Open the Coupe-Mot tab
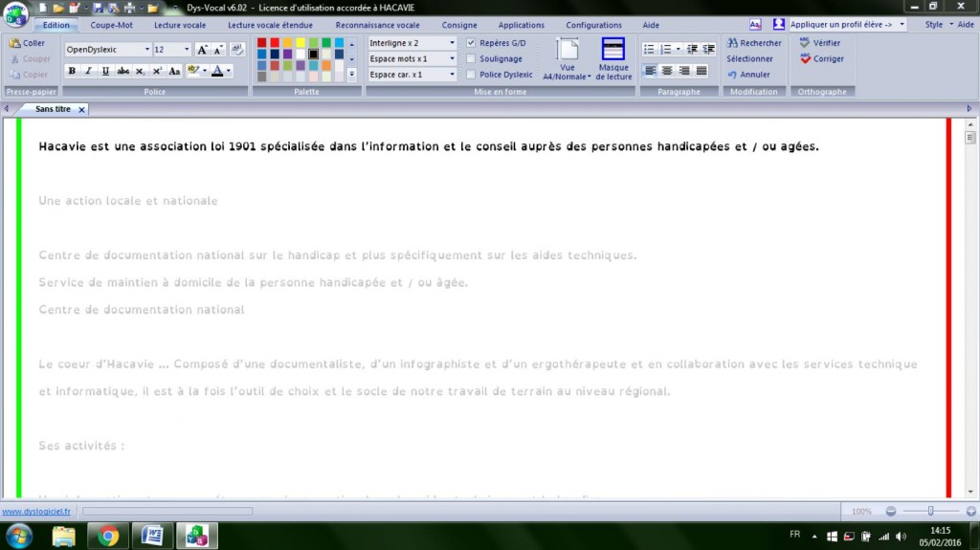Viewport: 980px width, 550px height. tap(112, 25)
